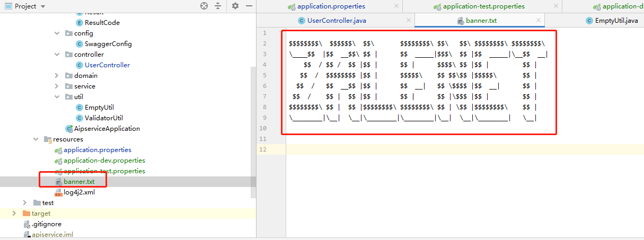Click the ValidatorUtil class icon

(80, 118)
